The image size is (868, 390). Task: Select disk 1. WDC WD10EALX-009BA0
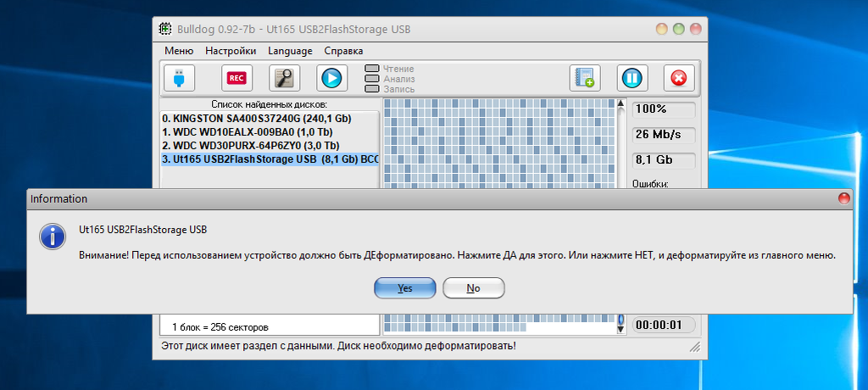coord(270,132)
